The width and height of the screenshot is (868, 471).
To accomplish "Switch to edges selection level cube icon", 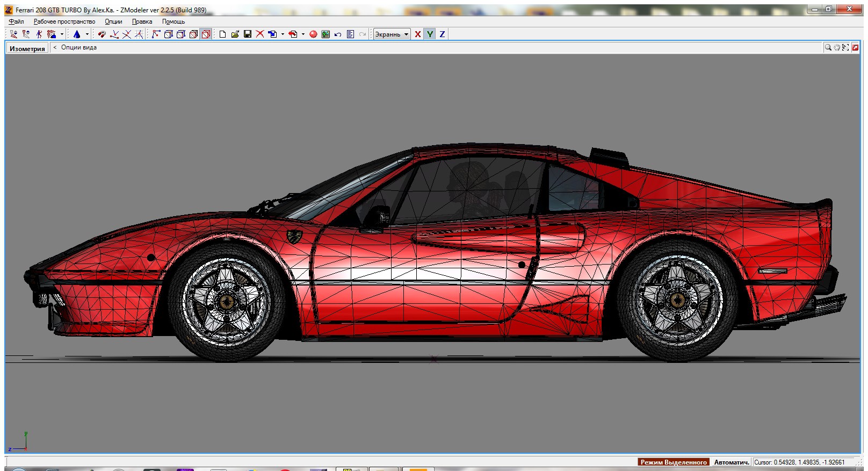I will click(168, 34).
